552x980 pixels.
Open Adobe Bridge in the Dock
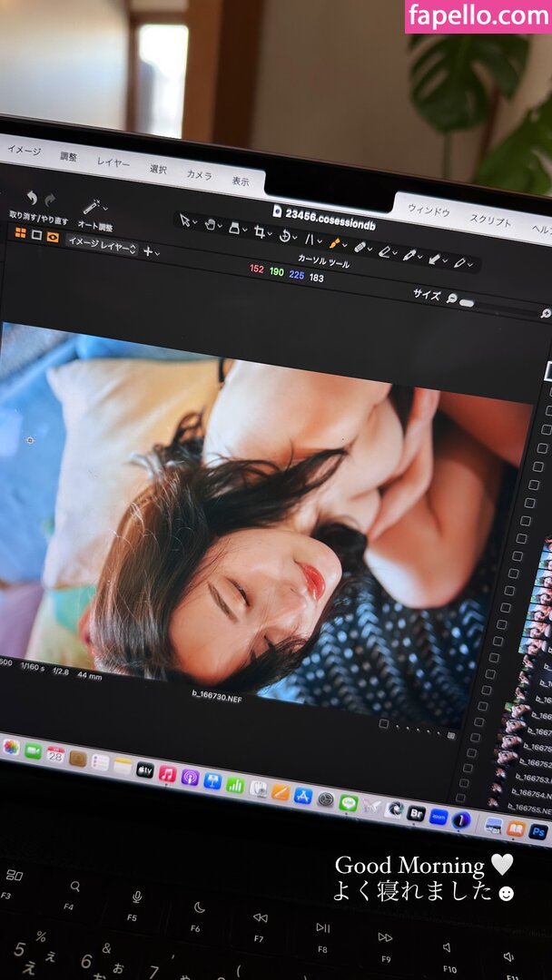point(416,812)
